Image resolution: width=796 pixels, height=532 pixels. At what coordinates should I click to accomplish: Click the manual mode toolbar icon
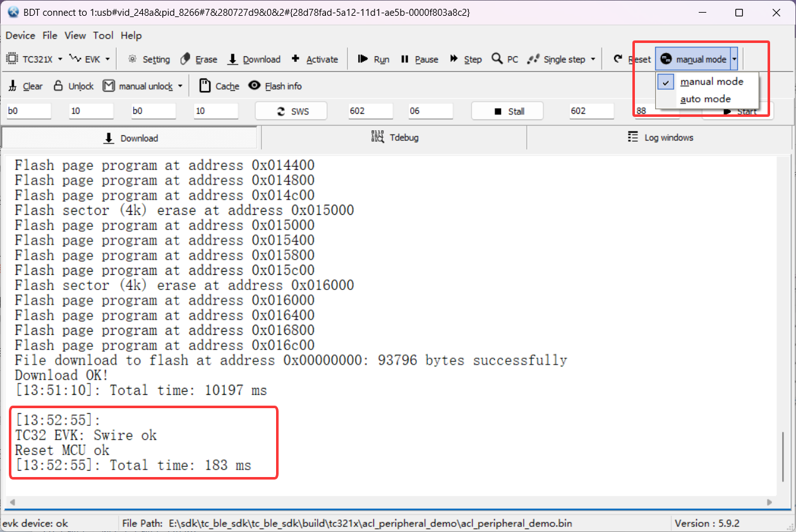[x=665, y=59]
